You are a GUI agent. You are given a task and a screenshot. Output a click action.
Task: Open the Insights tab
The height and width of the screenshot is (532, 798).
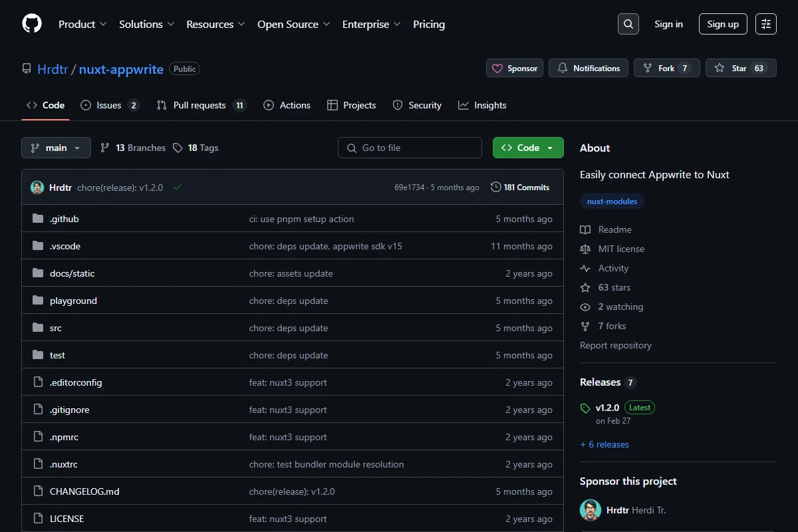pyautogui.click(x=482, y=105)
